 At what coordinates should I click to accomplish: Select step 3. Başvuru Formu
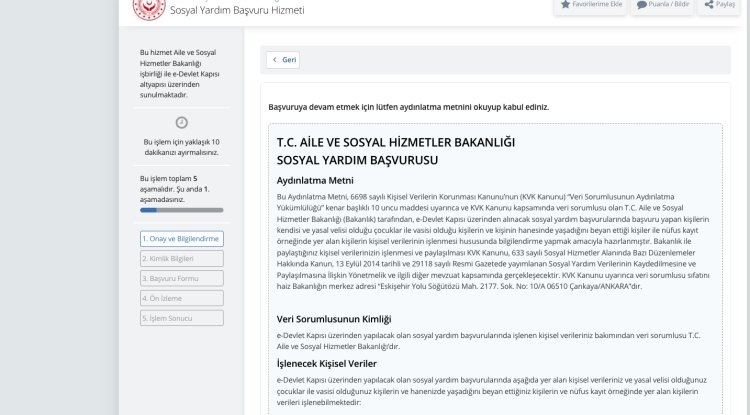tap(182, 278)
